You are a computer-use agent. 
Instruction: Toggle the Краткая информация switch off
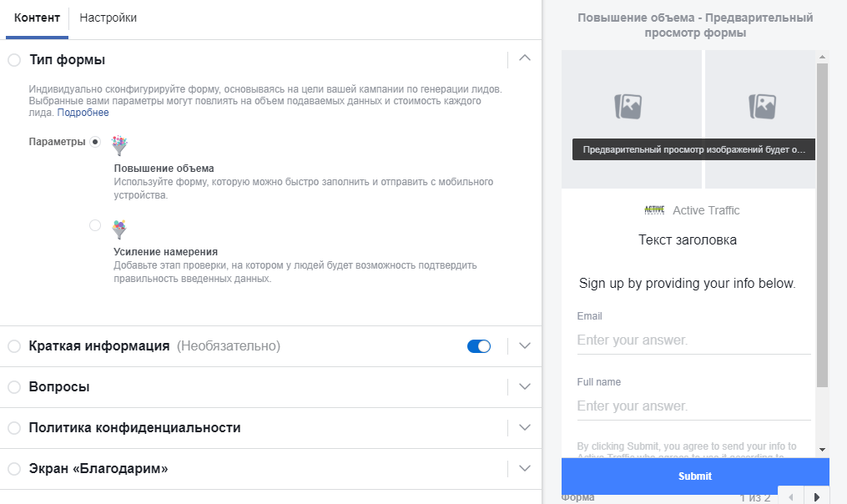[479, 346]
